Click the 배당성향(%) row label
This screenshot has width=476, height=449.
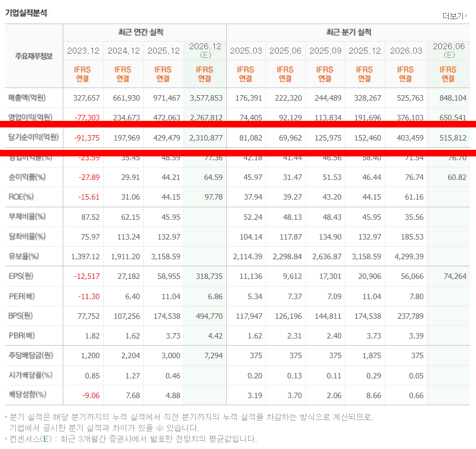pos(27,395)
